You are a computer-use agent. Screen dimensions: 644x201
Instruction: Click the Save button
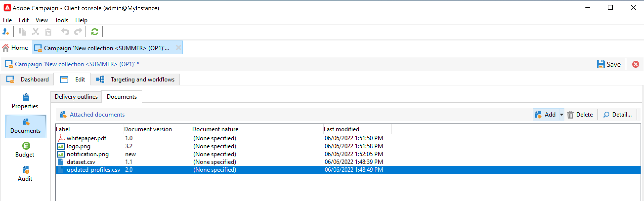608,64
